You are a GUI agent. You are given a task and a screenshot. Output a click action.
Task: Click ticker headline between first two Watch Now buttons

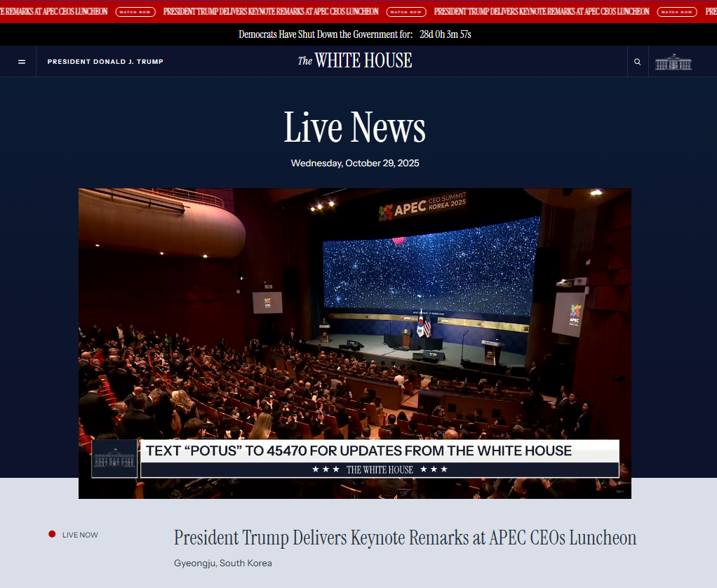point(271,12)
